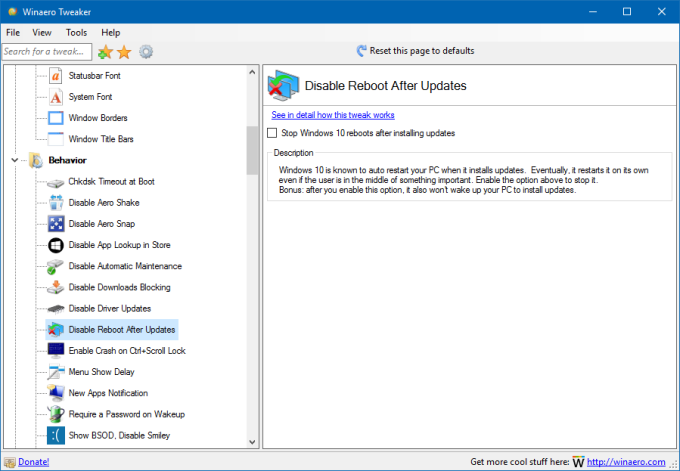Add bookmark with green plus star icon
The width and height of the screenshot is (680, 471).
click(x=105, y=52)
